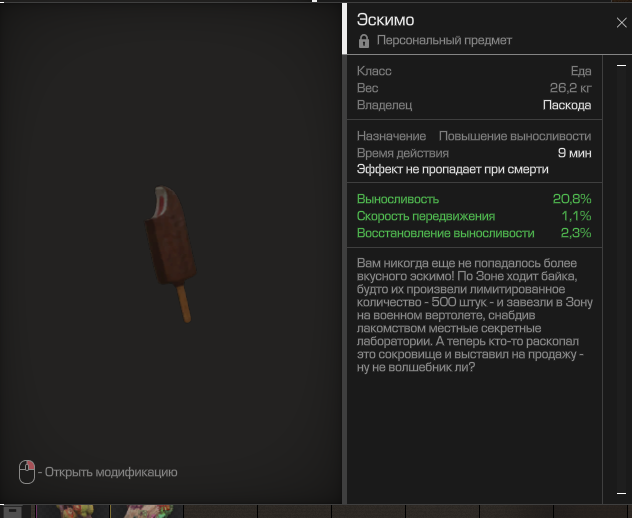Screen dimensions: 632x518
Task: Click the Эскимо item description paragraph
Action: tap(474, 315)
